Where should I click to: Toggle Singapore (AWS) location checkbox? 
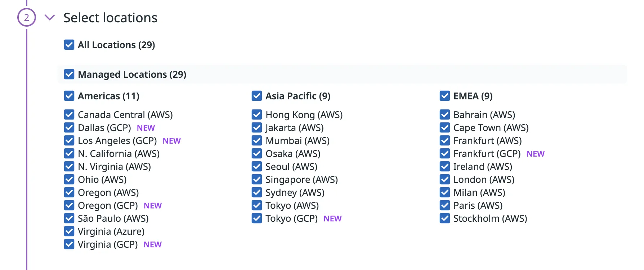click(x=257, y=179)
